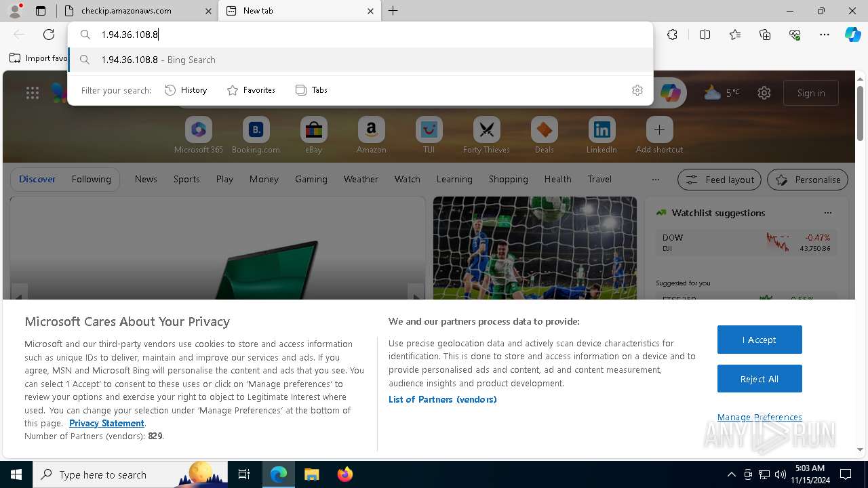Filter search by Favorites

pyautogui.click(x=251, y=90)
